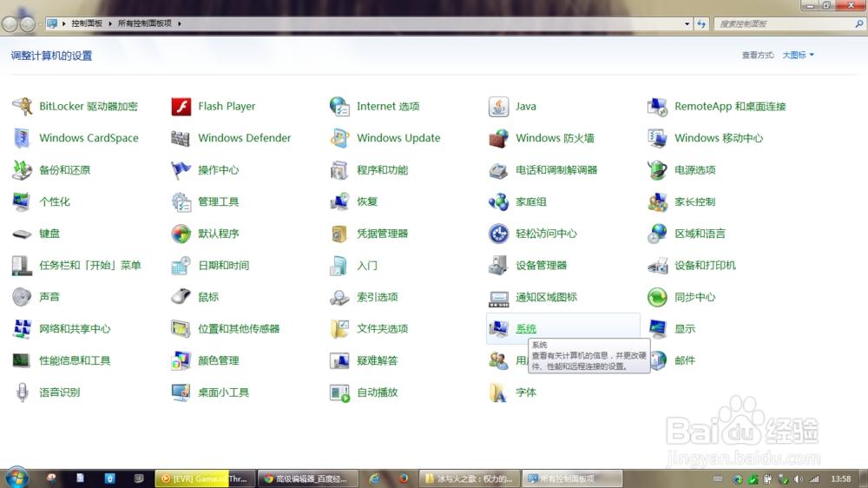The width and height of the screenshot is (868, 488).
Task: Open 程序和功能 icon
Action: coord(339,170)
